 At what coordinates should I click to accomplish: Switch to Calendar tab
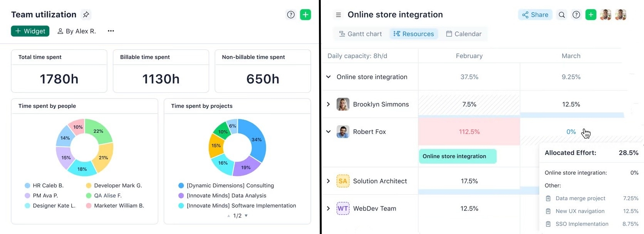(x=464, y=34)
